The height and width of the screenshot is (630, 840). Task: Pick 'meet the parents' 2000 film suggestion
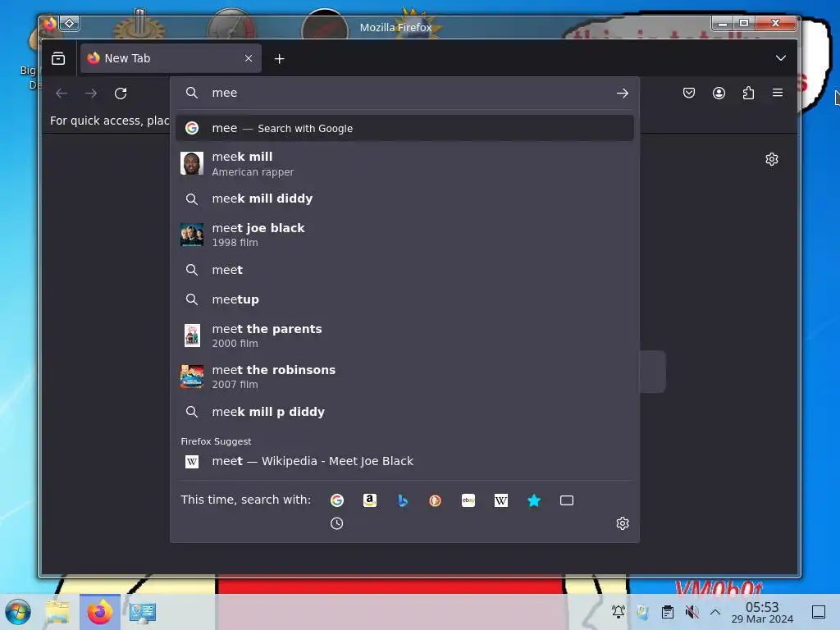click(404, 336)
